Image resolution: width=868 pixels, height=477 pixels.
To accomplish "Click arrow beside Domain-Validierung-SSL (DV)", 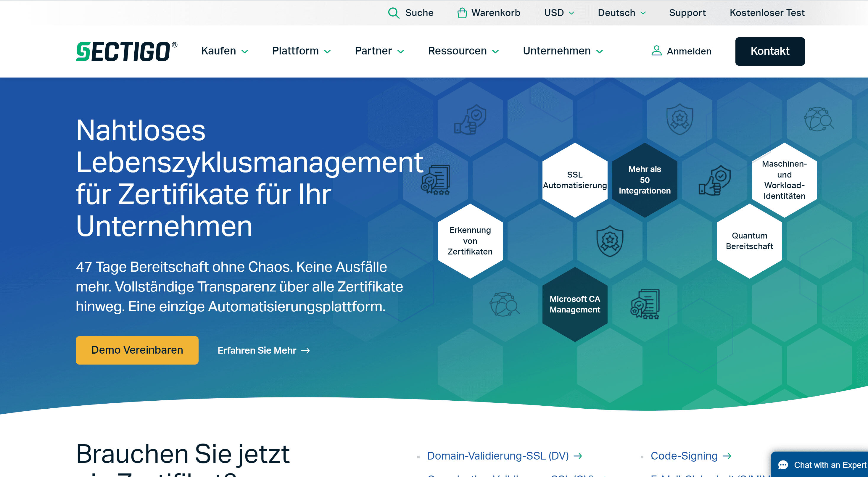I will 578,456.
